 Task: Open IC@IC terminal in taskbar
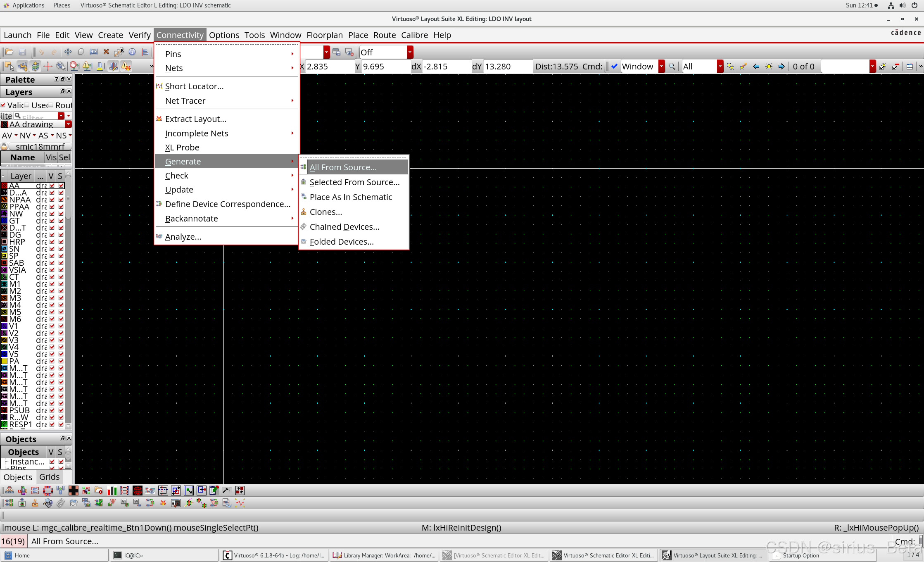(x=163, y=555)
